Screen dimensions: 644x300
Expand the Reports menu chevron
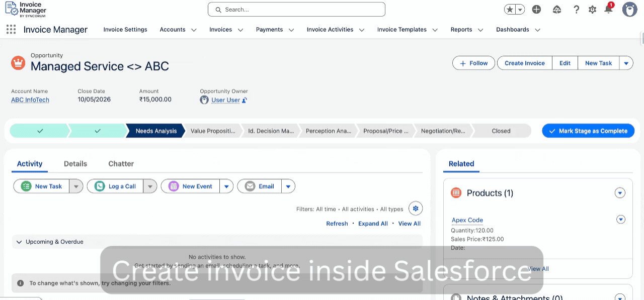[x=480, y=30]
